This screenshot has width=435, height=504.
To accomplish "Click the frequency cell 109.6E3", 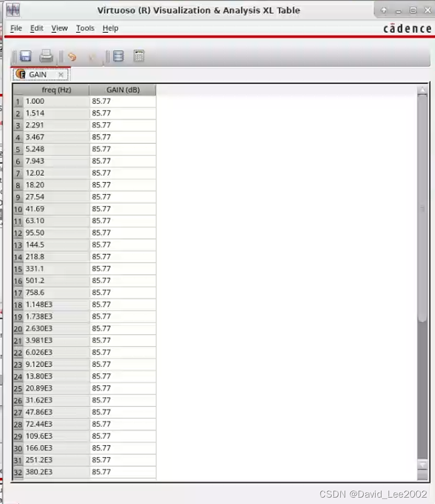I will pyautogui.click(x=57, y=436).
